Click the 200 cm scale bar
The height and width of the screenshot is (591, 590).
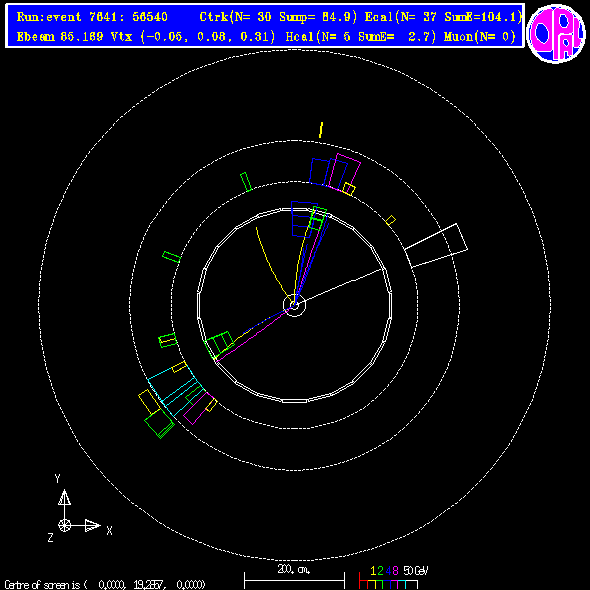(294, 580)
